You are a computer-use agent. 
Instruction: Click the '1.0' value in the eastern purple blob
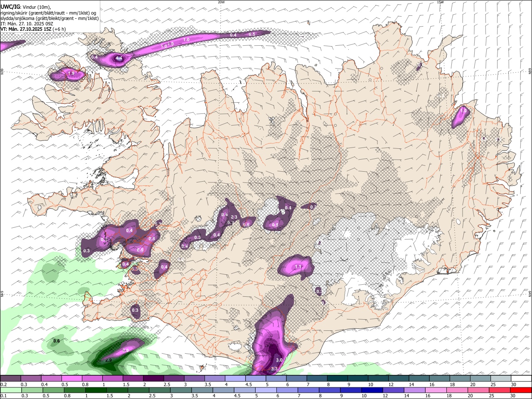(x=463, y=111)
